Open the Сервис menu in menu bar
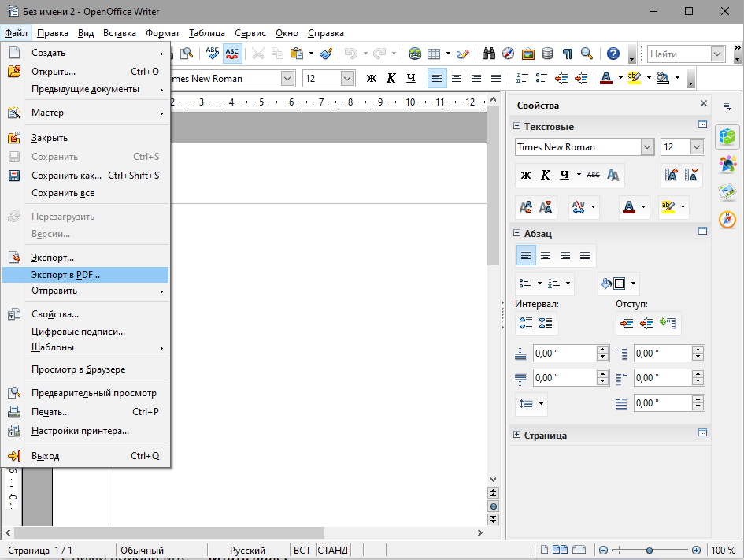This screenshot has width=744, height=560. pyautogui.click(x=250, y=33)
